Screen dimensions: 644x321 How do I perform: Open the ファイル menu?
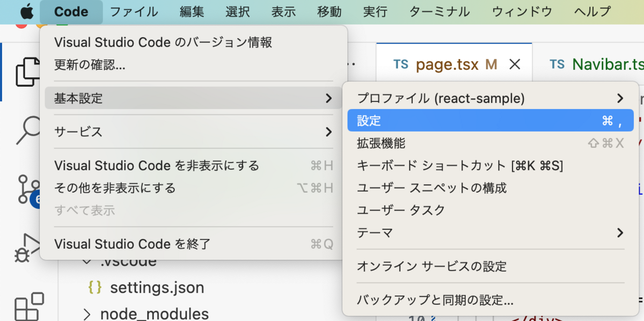click(x=134, y=11)
